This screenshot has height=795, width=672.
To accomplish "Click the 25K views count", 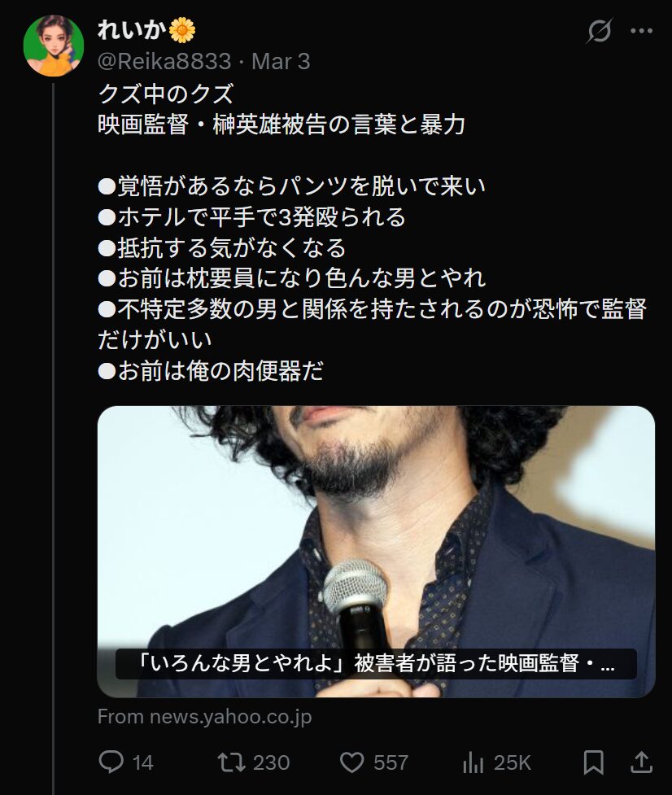I will point(513,762).
